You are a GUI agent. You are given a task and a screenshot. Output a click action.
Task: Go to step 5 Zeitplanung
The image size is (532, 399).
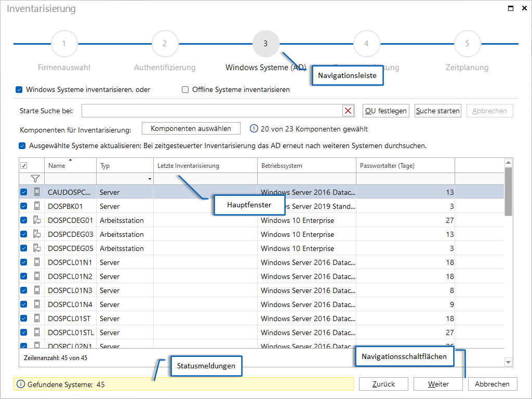[x=467, y=44]
